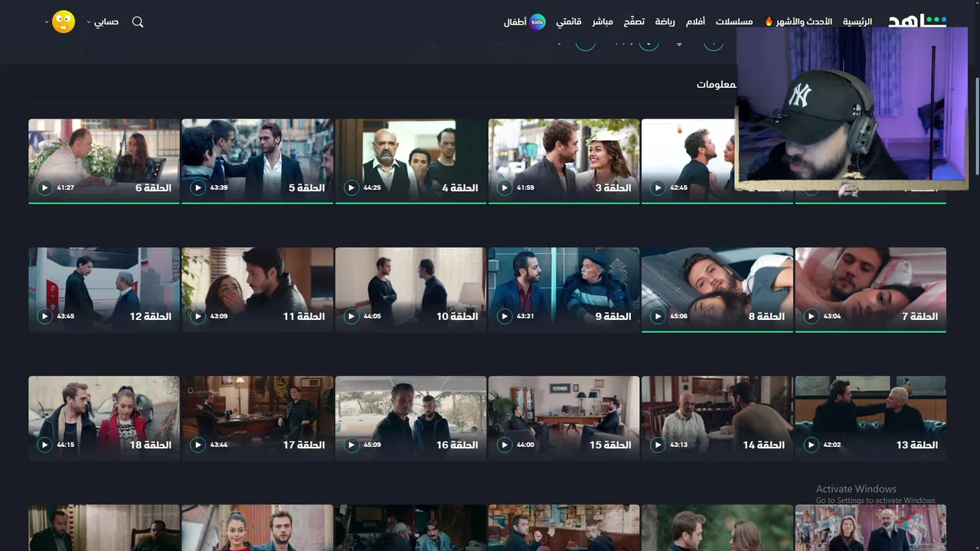Go to مباشر live menu item
The image size is (980, 551).
603,21
